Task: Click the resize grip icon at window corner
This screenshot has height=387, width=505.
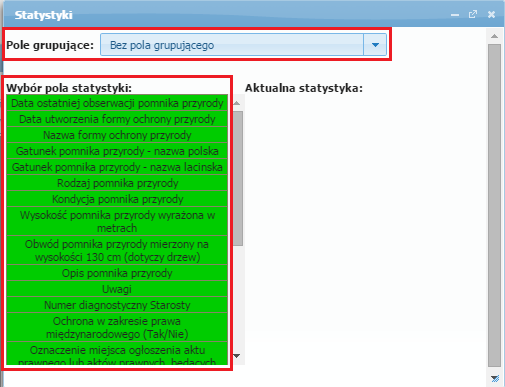Action: pyautogui.click(x=495, y=378)
